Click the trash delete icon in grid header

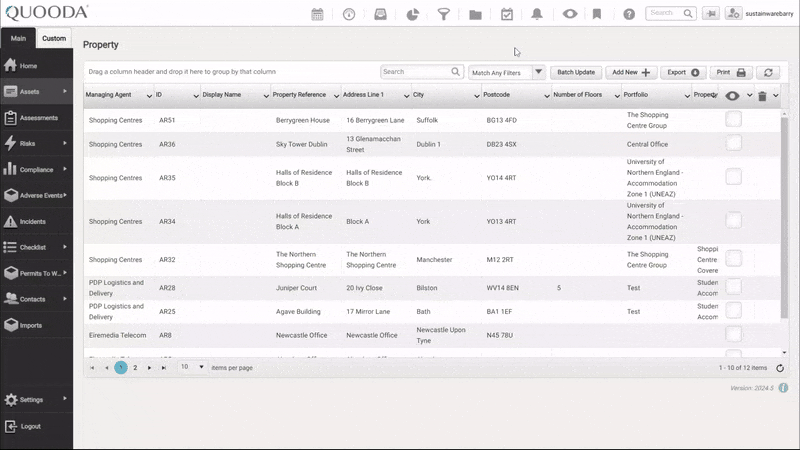[762, 96]
